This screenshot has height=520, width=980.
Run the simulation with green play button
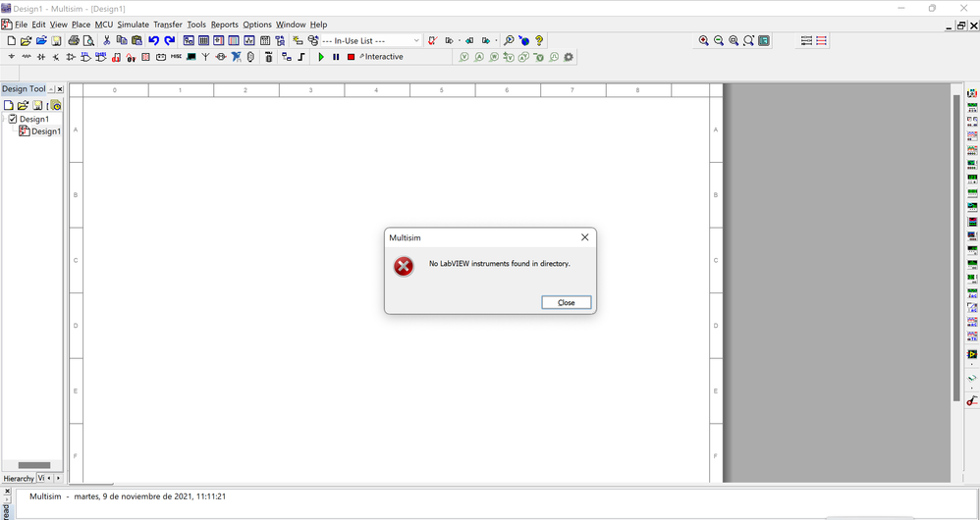click(x=321, y=57)
